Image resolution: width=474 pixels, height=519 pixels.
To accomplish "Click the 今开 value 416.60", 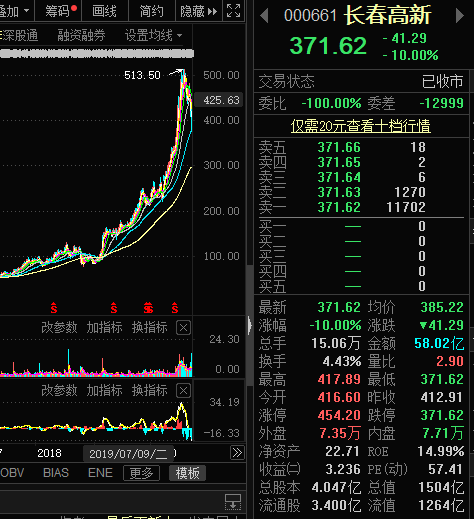I will tap(339, 397).
